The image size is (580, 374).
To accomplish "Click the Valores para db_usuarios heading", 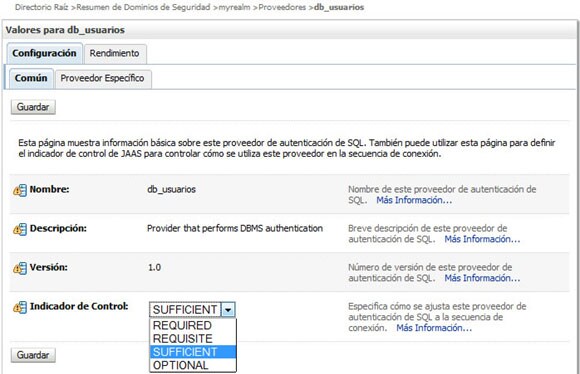I will click(65, 30).
